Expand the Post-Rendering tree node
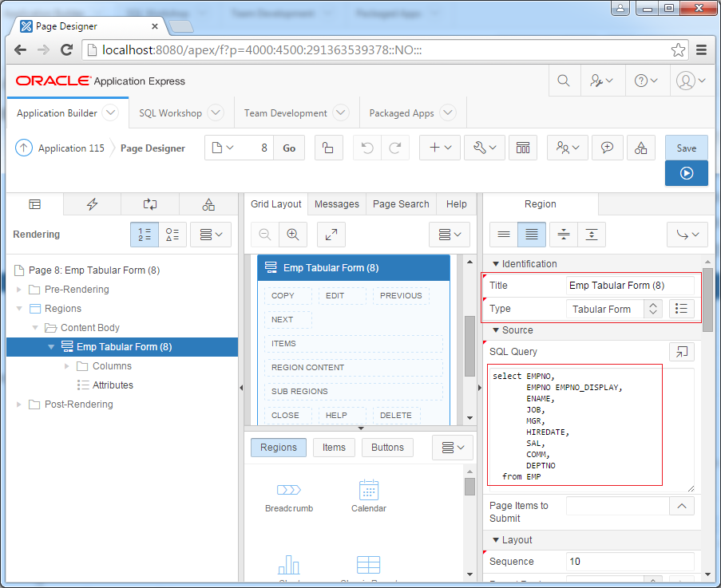 tap(19, 404)
